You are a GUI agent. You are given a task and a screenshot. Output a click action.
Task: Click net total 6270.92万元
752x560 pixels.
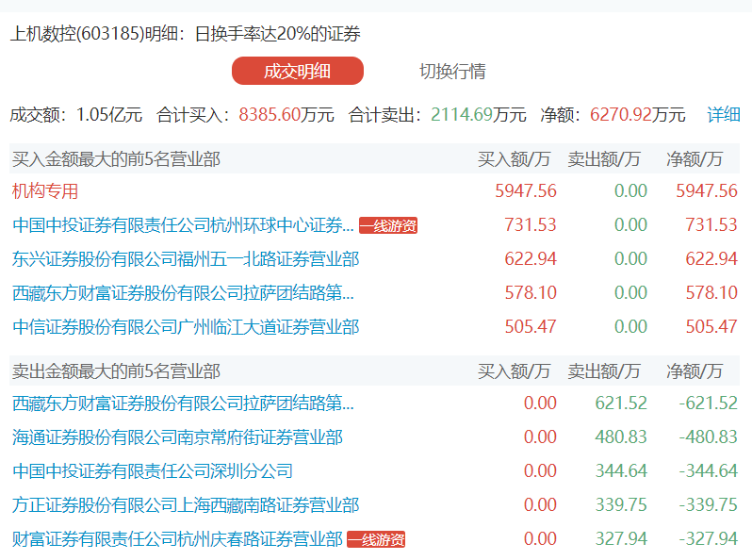tap(637, 115)
